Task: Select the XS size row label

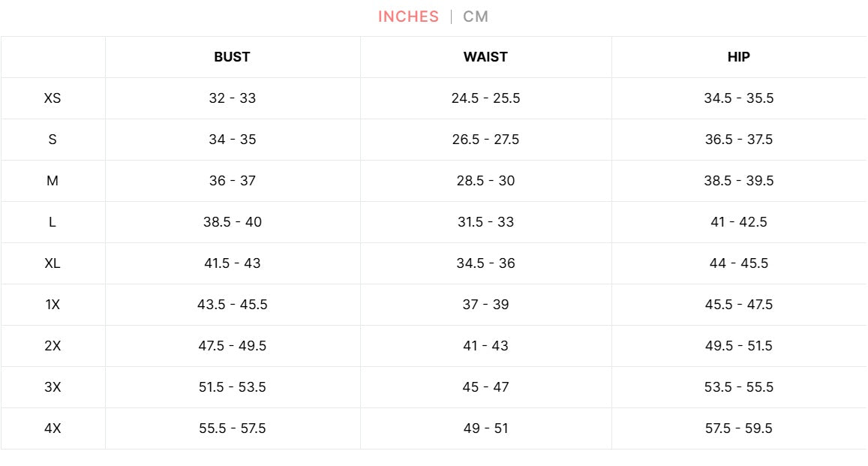Action: click(53, 98)
